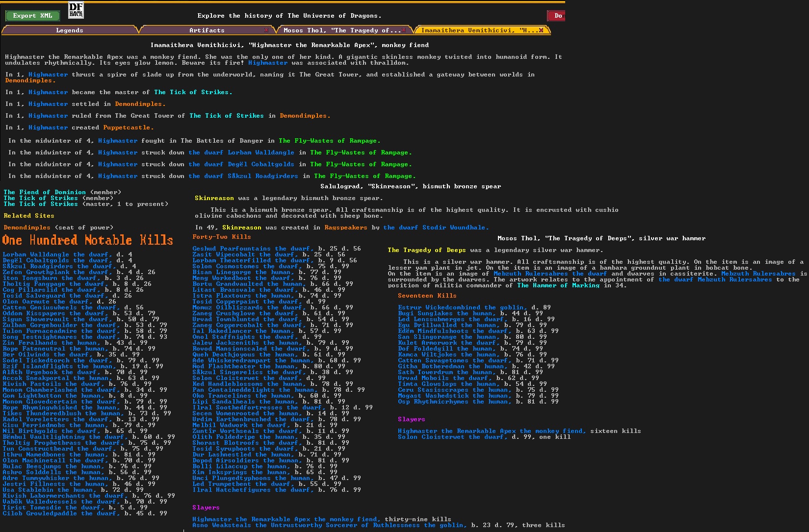Open Highmaster slayer entry with thirty-nine kills

click(x=321, y=519)
